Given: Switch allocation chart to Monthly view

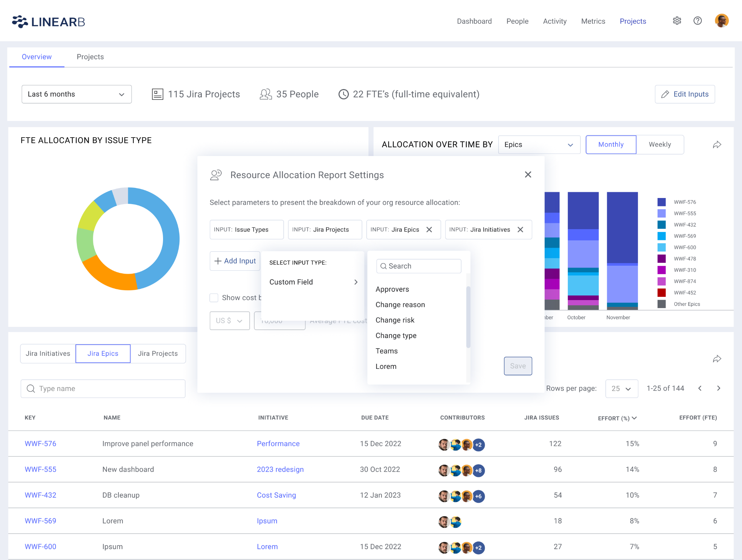Looking at the screenshot, I should coord(610,144).
